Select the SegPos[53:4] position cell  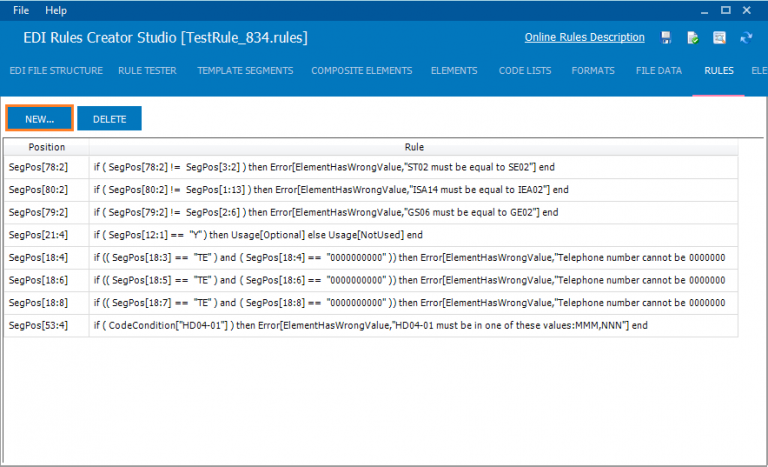(x=47, y=325)
